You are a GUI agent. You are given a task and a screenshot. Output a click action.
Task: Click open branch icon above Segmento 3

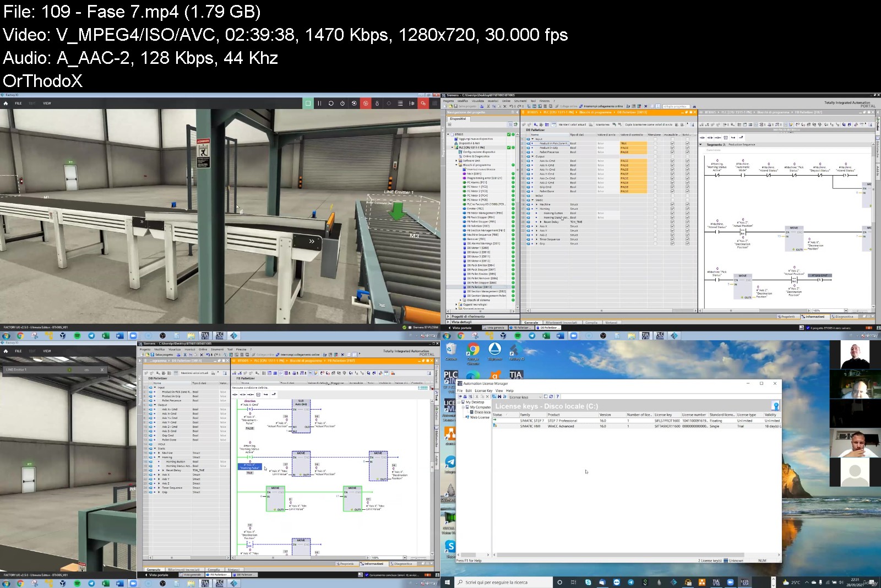[x=733, y=137]
